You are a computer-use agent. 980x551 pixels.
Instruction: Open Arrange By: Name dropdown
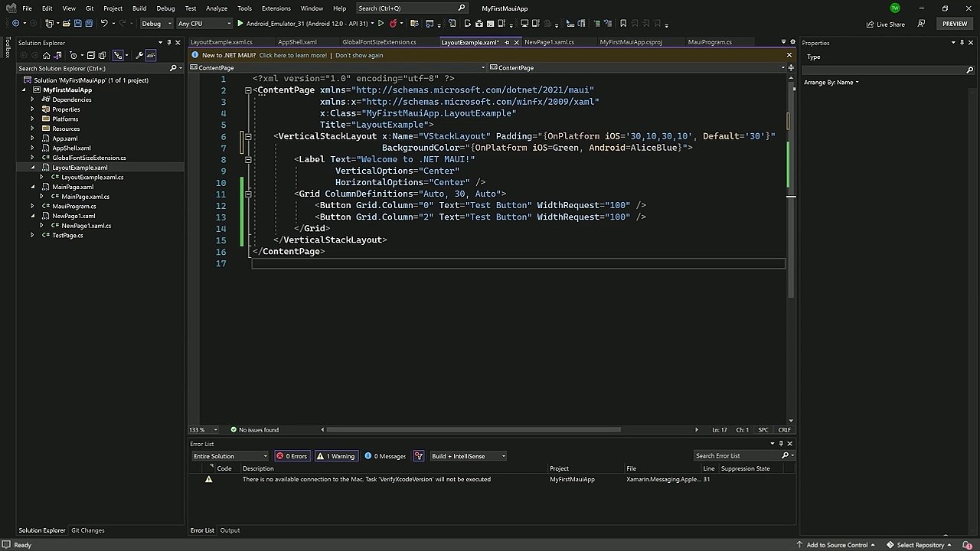[831, 82]
